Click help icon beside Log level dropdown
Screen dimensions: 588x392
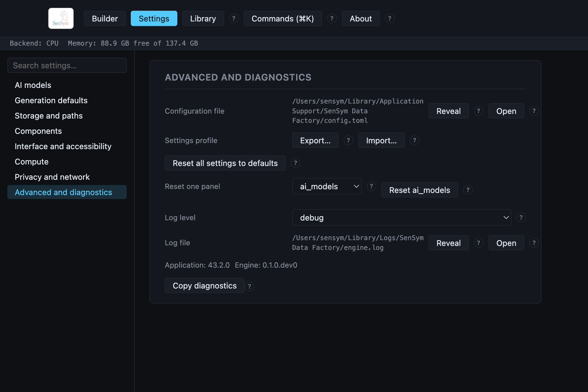(521, 217)
